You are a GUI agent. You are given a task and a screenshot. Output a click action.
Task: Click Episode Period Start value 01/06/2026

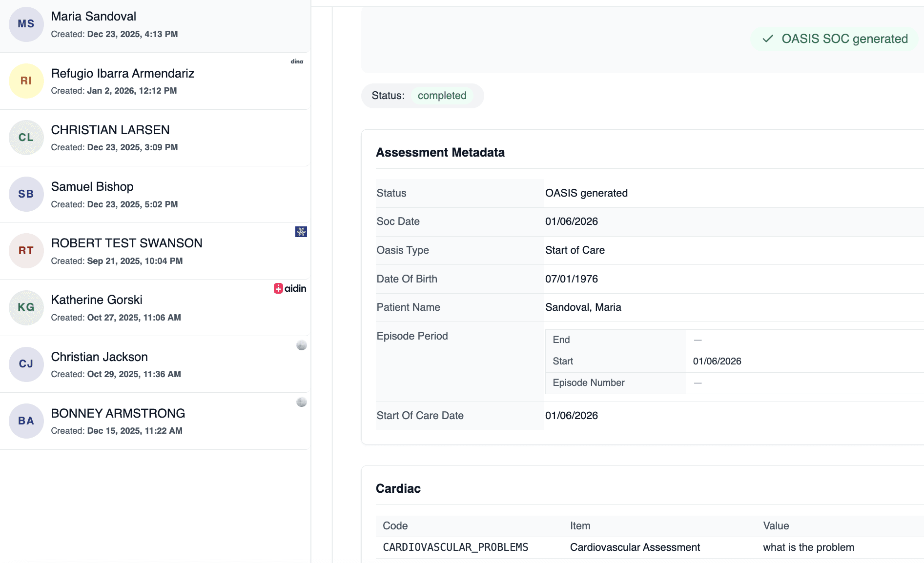click(x=717, y=362)
